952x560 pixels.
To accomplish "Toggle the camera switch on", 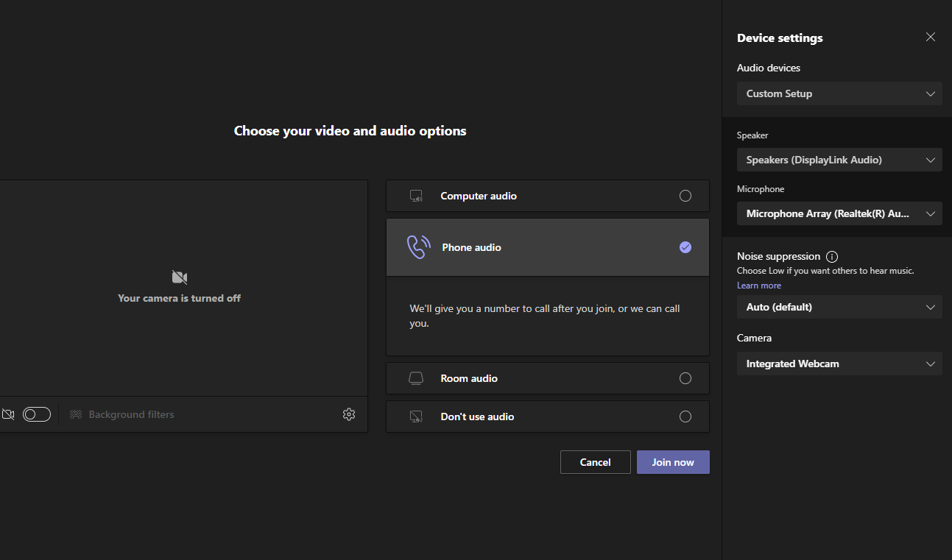I will (37, 414).
